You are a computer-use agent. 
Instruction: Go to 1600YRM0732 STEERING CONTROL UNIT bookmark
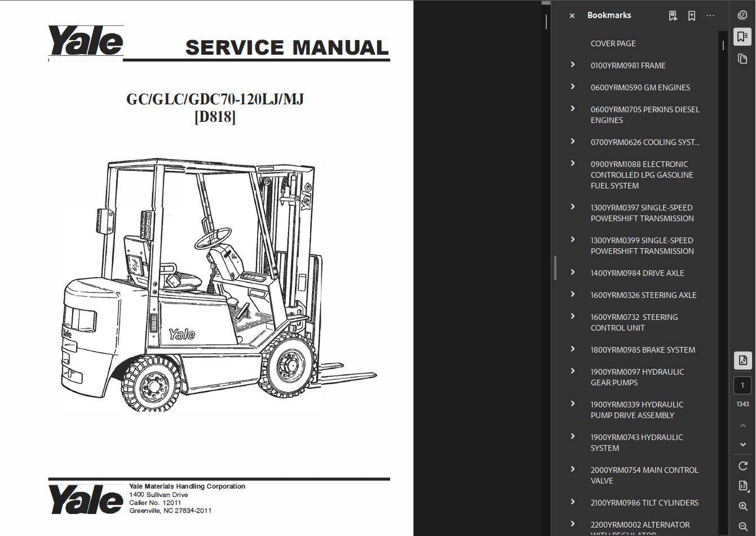pos(634,322)
